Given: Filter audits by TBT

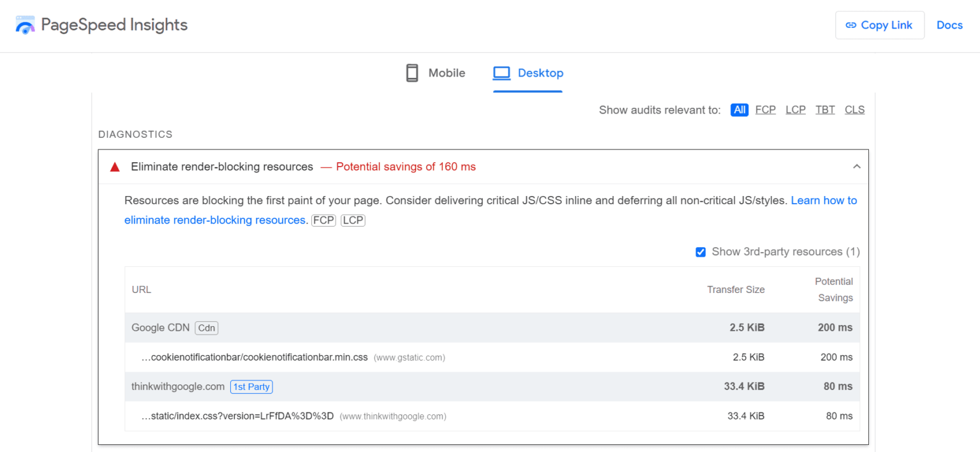Looking at the screenshot, I should click(825, 109).
